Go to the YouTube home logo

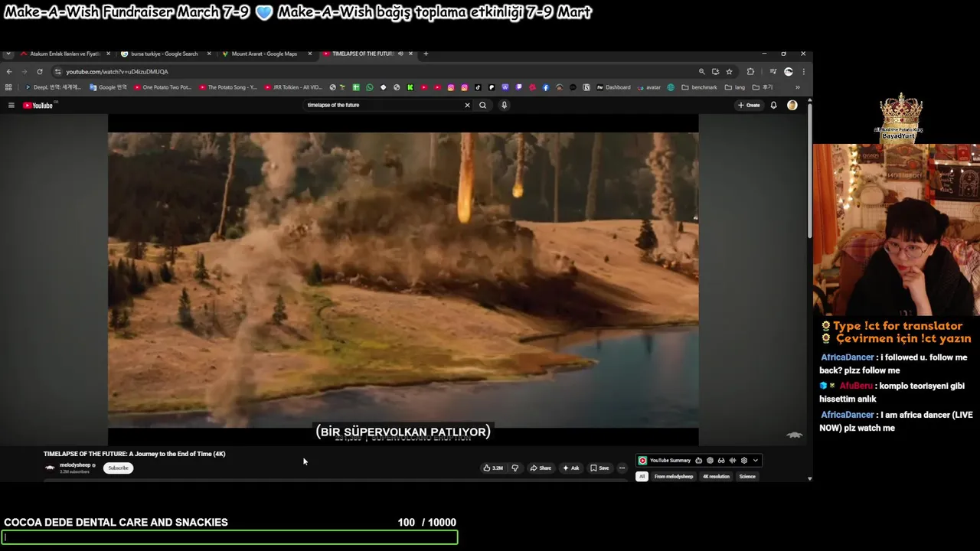(x=38, y=106)
